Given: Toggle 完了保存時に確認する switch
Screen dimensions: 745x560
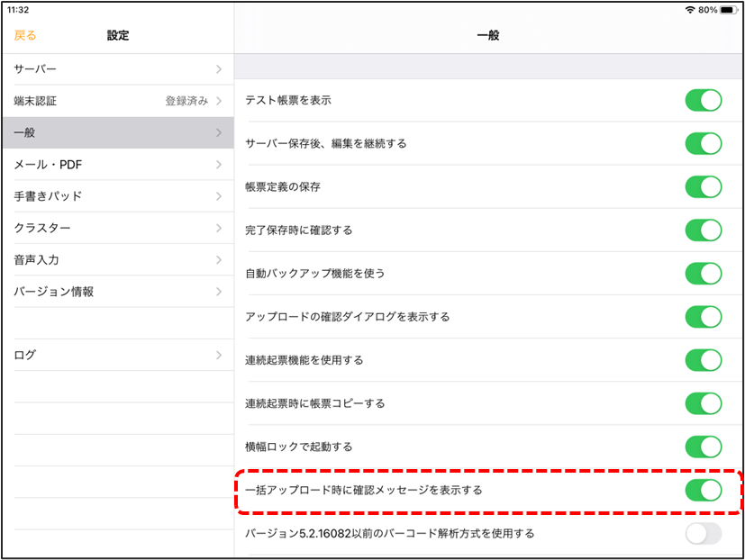Looking at the screenshot, I should coord(703,230).
